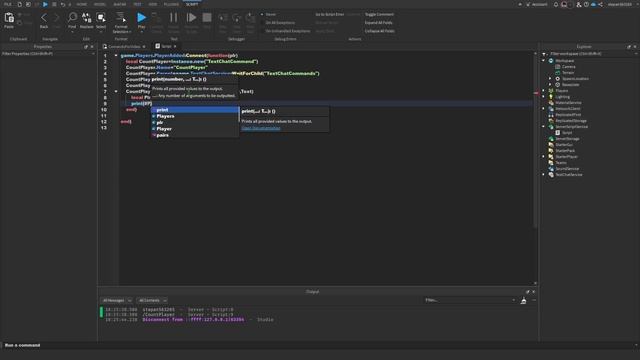Select TextChatService in Explorer
Viewport: 640px width, 360px height.
click(569, 175)
